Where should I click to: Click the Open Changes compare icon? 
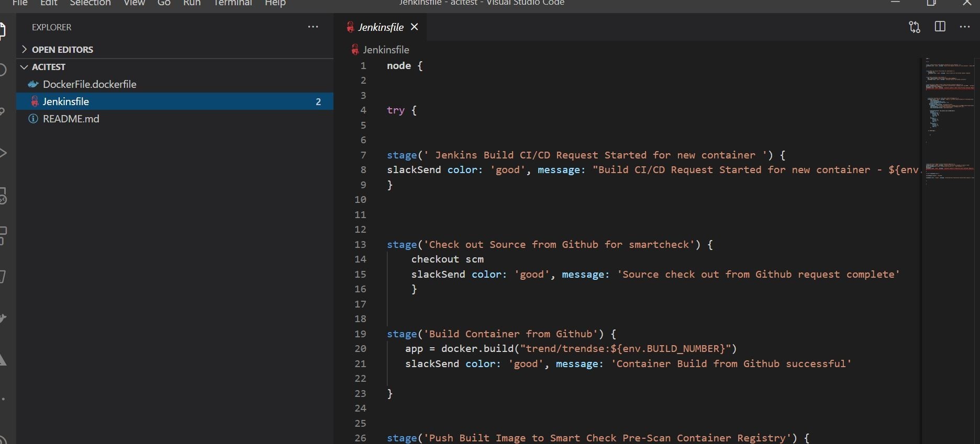click(x=915, y=27)
